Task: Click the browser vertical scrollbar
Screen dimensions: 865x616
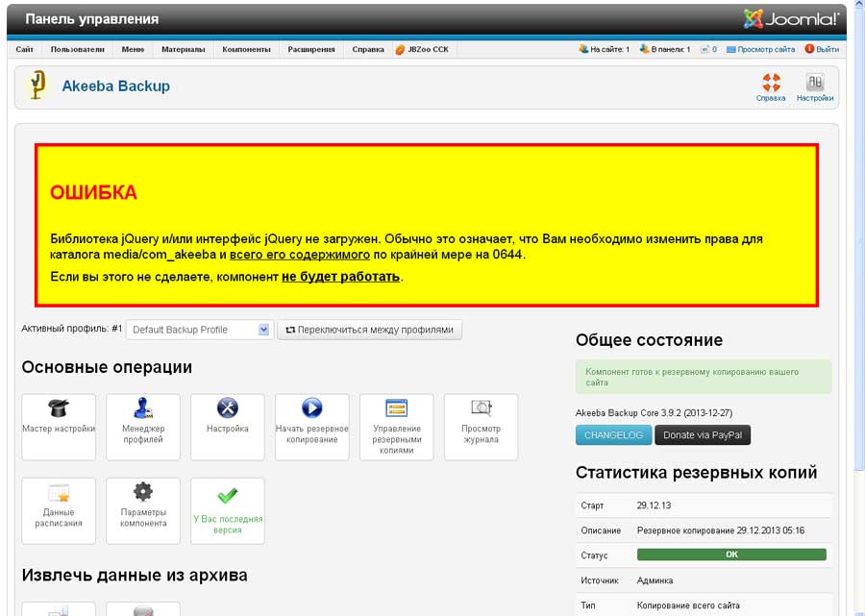Action: 859,237
